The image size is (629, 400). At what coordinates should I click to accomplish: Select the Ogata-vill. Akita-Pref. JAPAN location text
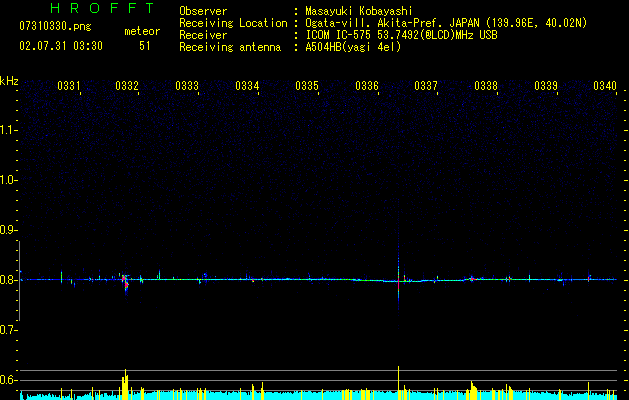tap(446, 23)
